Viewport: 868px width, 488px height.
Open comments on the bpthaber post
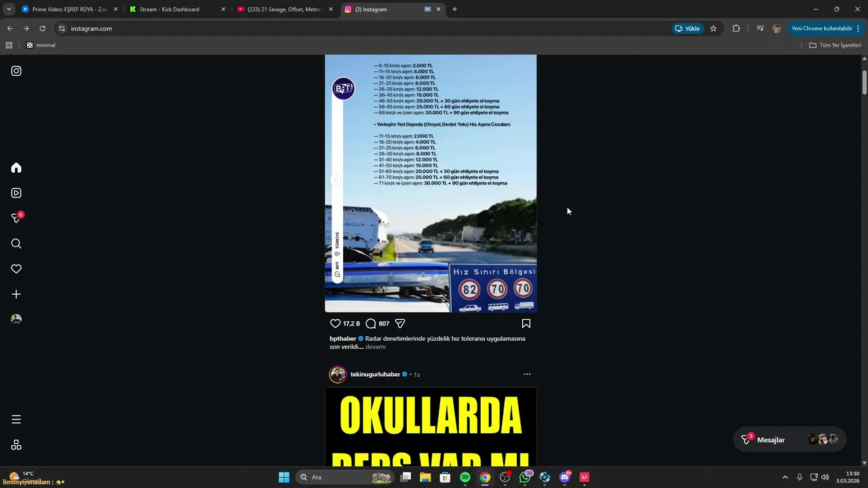point(371,324)
